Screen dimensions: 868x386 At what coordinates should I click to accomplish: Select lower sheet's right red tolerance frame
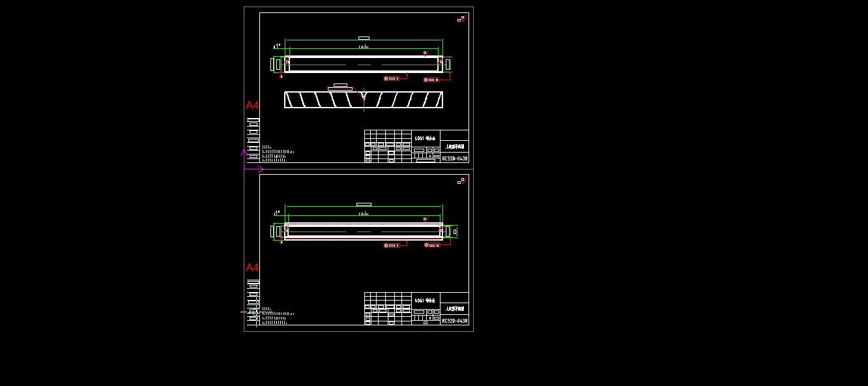tap(431, 245)
